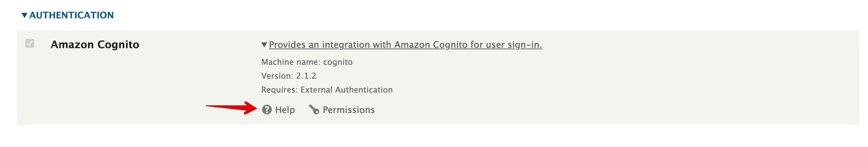This screenshot has height=147, width=868.
Task: Collapse the Cognito description details triangle
Action: (x=264, y=45)
